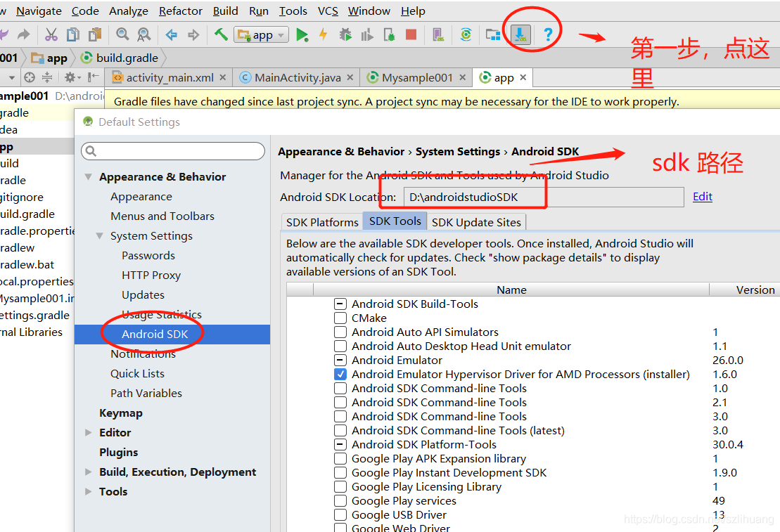Click the Copy toolbar icon

pos(73,35)
